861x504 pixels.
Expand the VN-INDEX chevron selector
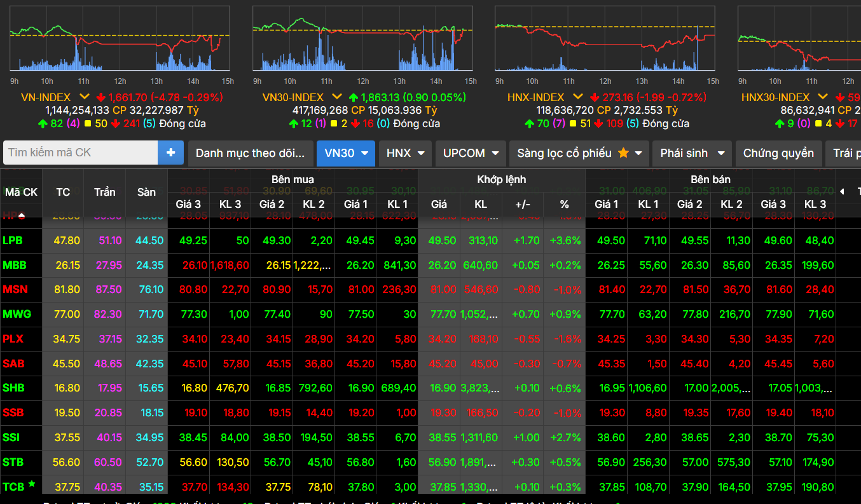click(85, 97)
